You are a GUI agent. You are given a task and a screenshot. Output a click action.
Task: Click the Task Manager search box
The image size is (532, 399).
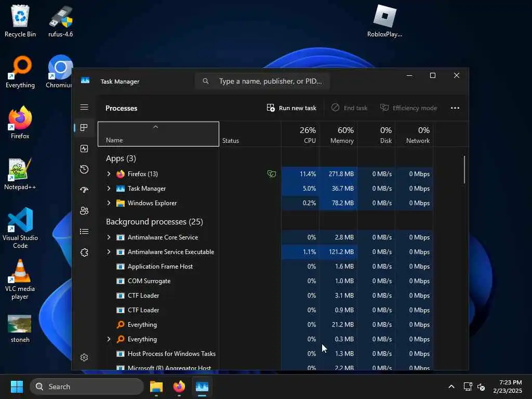tap(262, 81)
